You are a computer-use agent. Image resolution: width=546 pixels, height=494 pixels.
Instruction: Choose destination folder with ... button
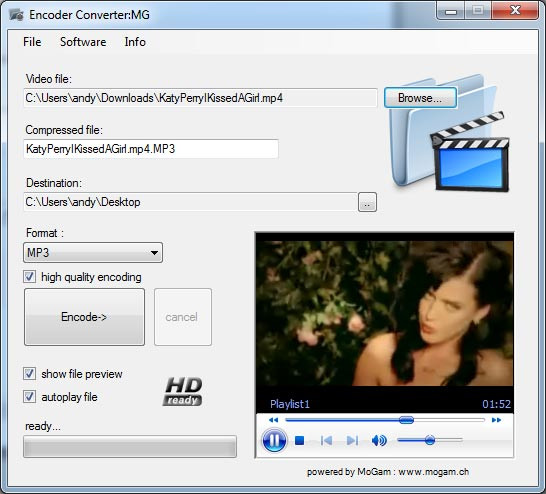(x=367, y=202)
